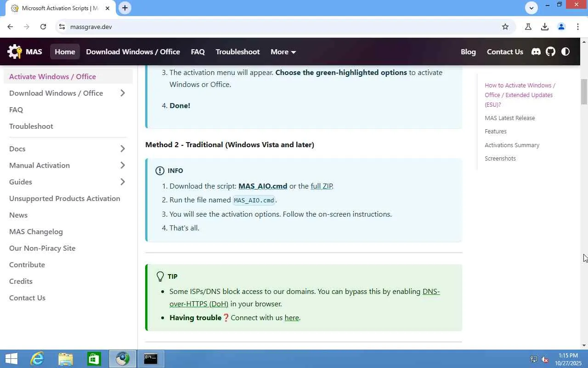Open a new browser tab
The width and height of the screenshot is (588, 368).
pyautogui.click(x=124, y=8)
